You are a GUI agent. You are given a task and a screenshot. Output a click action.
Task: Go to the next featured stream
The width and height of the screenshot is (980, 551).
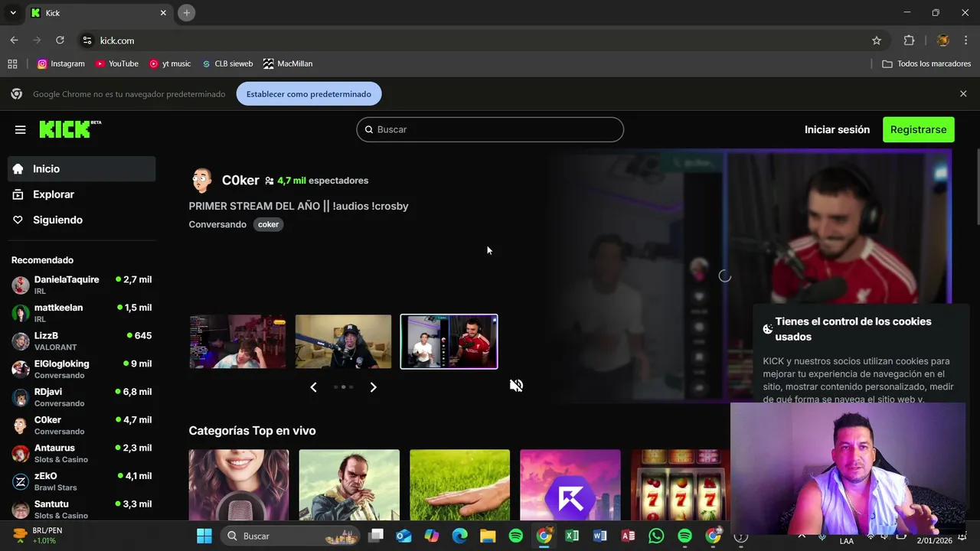(x=373, y=387)
